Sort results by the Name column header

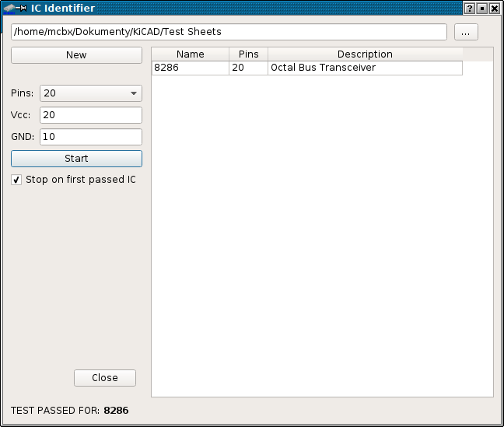190,54
